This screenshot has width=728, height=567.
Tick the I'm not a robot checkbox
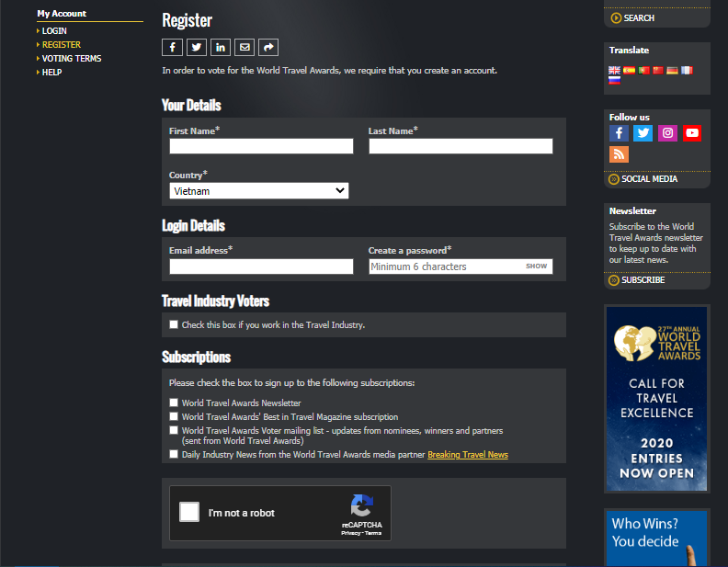pos(189,513)
